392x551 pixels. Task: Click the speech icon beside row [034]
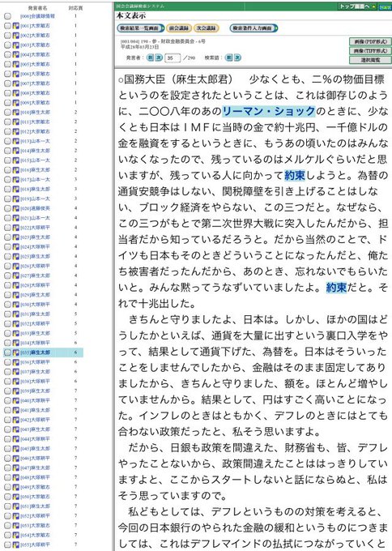point(16,343)
